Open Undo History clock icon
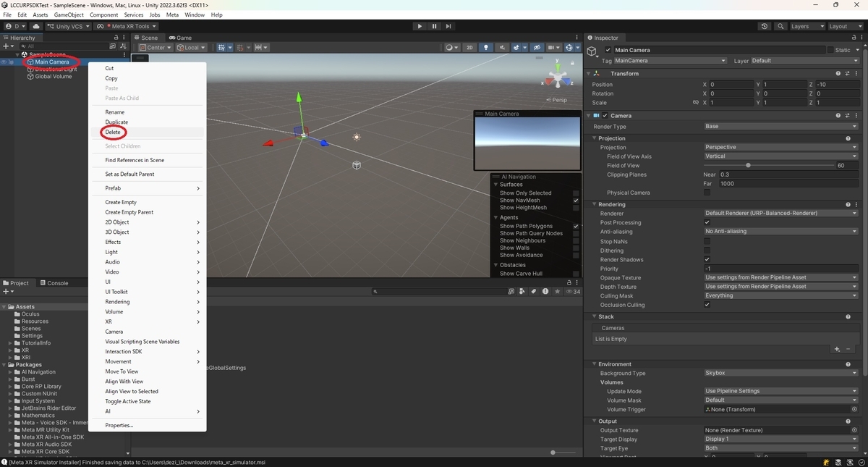This screenshot has height=467, width=868. [765, 26]
